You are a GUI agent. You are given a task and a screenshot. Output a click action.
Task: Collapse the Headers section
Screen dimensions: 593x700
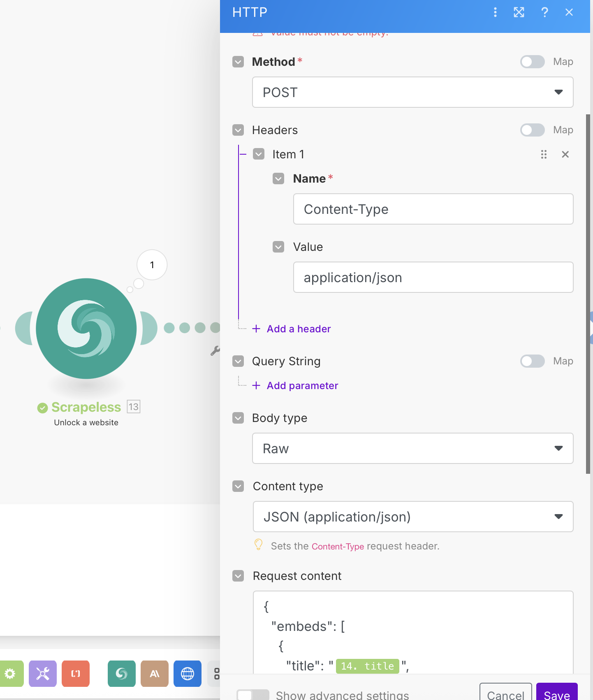tap(238, 130)
